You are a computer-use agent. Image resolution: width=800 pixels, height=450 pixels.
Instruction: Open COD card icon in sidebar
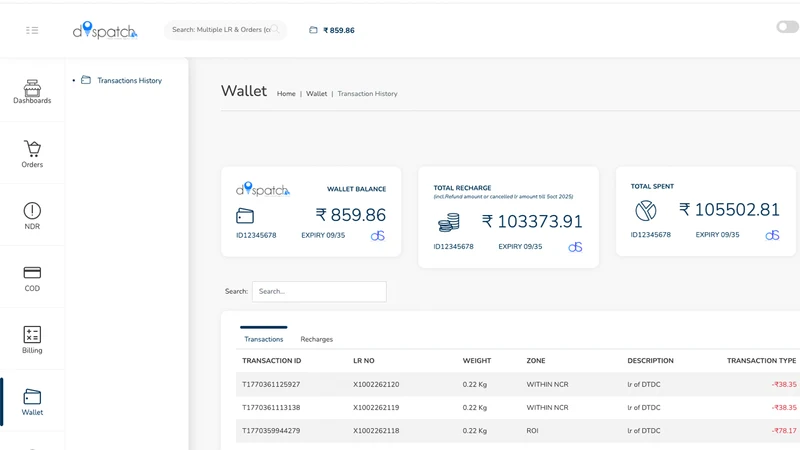[x=32, y=272]
